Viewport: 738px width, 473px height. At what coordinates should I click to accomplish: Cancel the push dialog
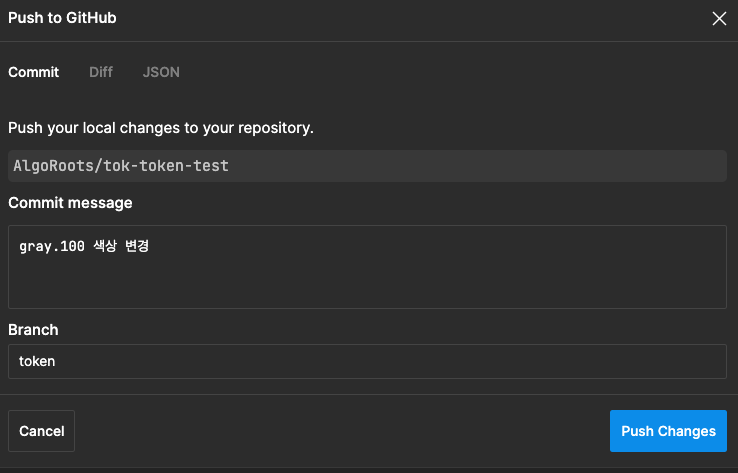click(x=41, y=431)
